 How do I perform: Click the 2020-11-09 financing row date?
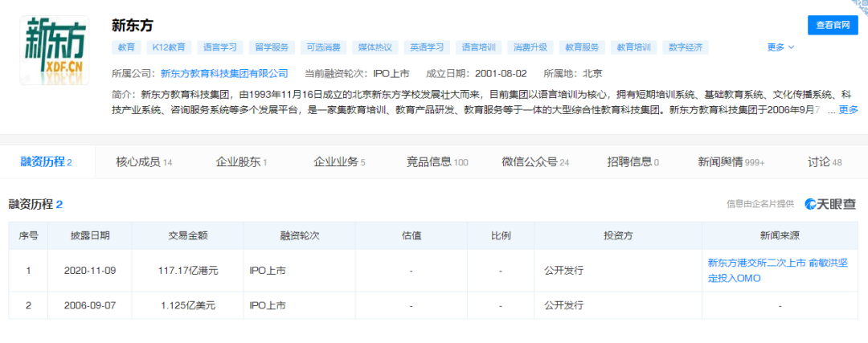(90, 271)
